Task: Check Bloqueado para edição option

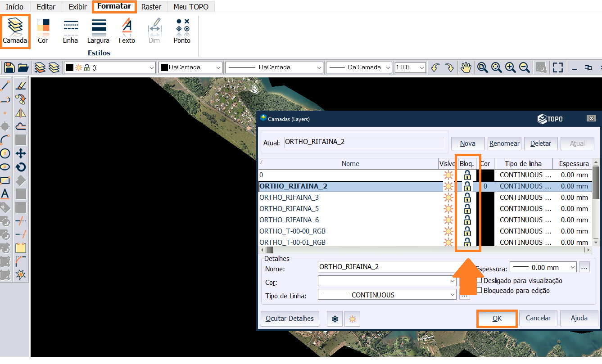Action: pyautogui.click(x=480, y=291)
